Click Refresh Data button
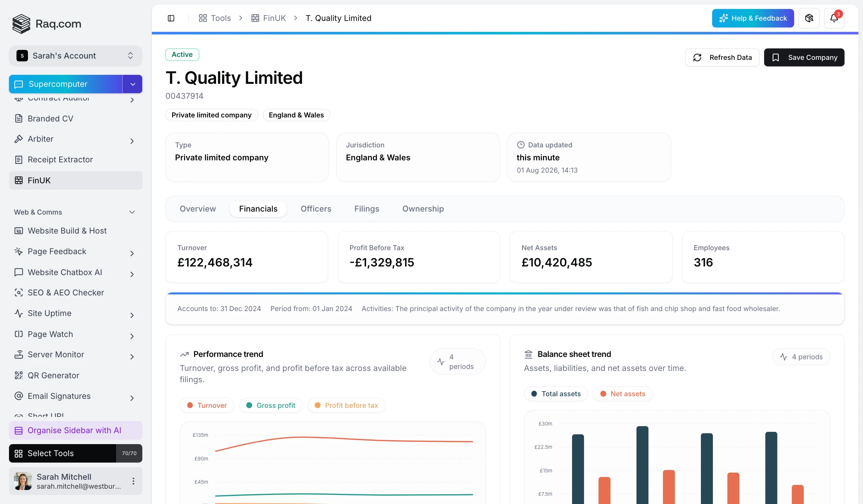Image resolution: width=863 pixels, height=504 pixels. pos(722,58)
